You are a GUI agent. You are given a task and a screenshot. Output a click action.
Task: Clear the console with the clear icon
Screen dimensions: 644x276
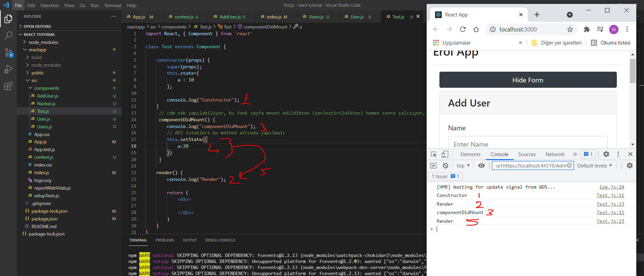tap(445, 166)
